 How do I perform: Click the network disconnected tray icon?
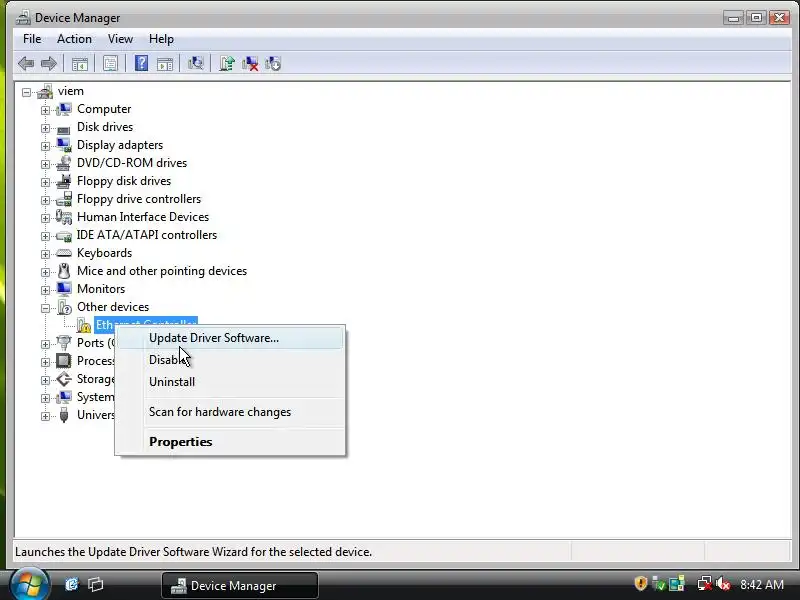pos(704,583)
